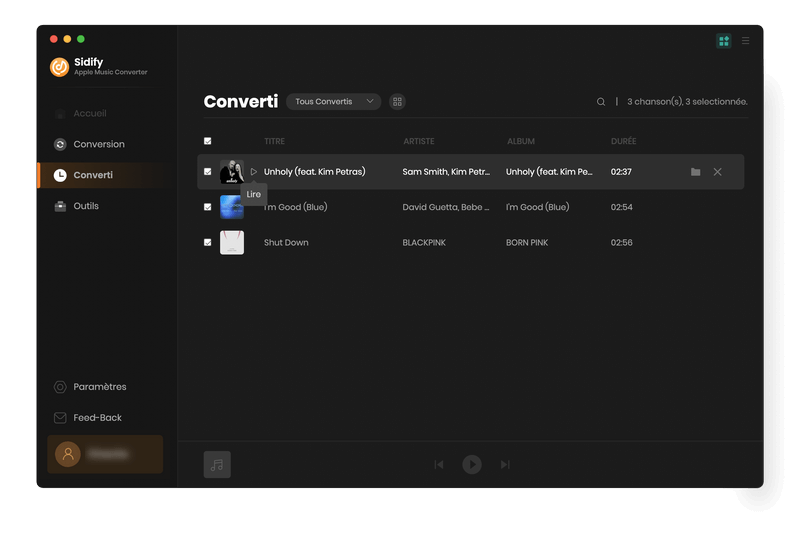Open the Outils sidebar item
This screenshot has width=800, height=536.
pos(86,206)
